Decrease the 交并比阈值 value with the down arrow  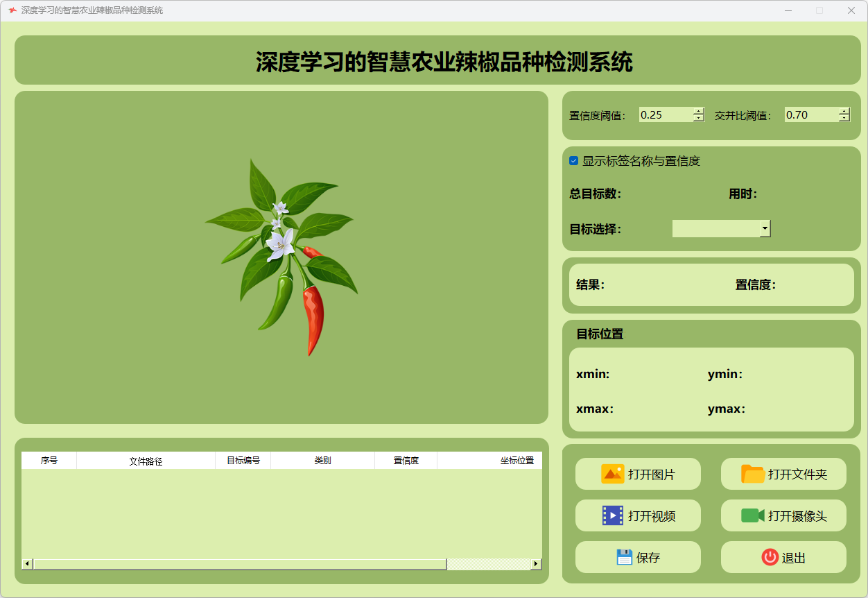click(x=844, y=119)
